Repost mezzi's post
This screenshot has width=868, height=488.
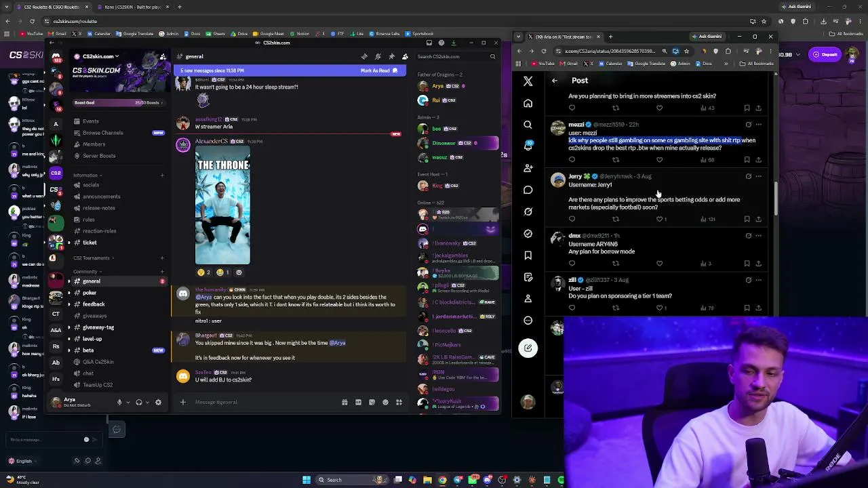pyautogui.click(x=616, y=160)
